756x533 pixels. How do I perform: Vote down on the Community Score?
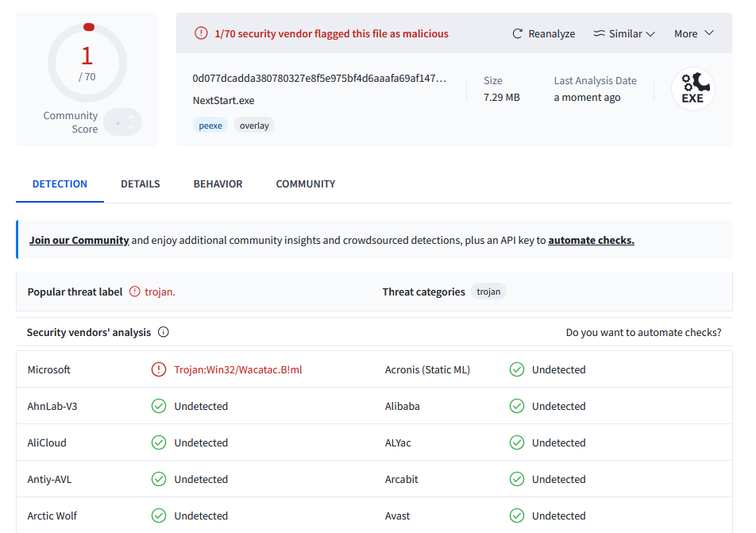[131, 127]
